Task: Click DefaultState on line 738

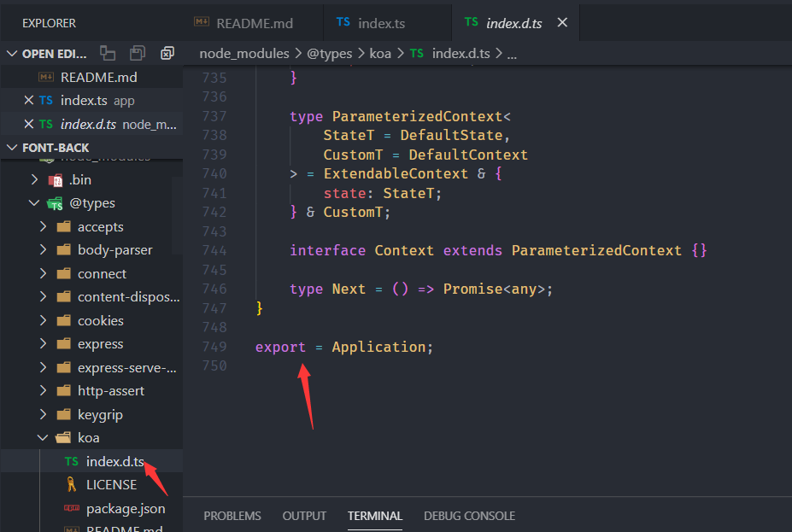Action: (452, 136)
